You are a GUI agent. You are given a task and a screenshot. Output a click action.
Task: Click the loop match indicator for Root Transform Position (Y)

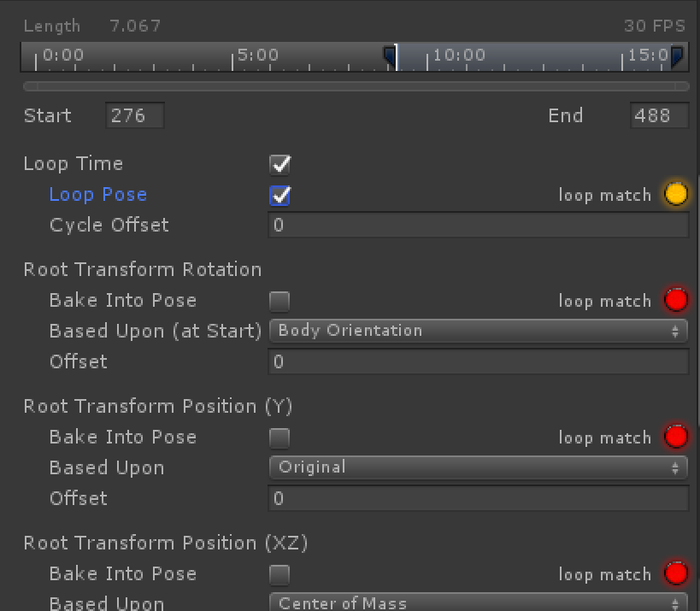point(675,437)
